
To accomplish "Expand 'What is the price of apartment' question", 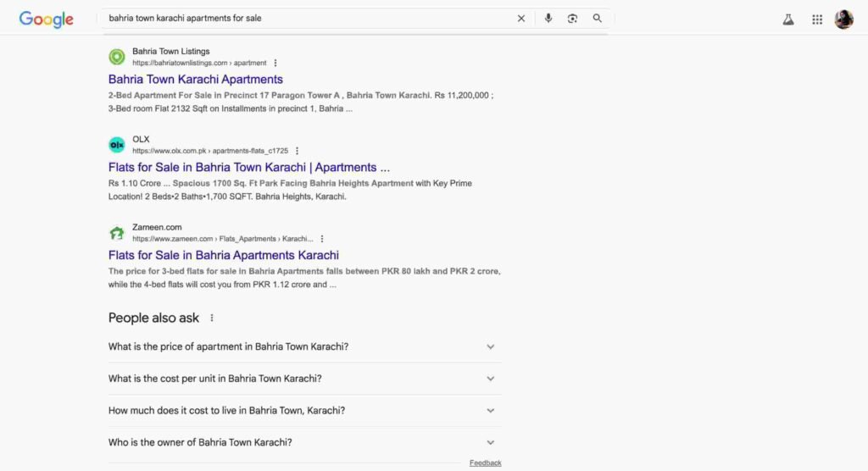I will click(490, 346).
